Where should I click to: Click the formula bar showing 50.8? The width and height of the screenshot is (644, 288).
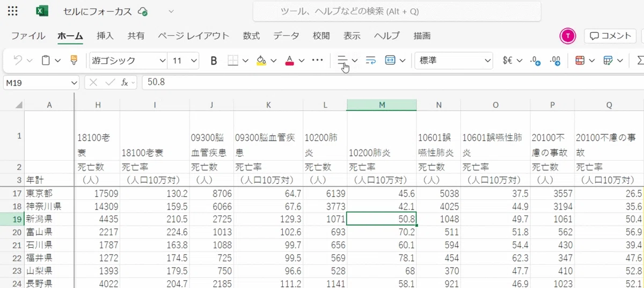pos(393,82)
